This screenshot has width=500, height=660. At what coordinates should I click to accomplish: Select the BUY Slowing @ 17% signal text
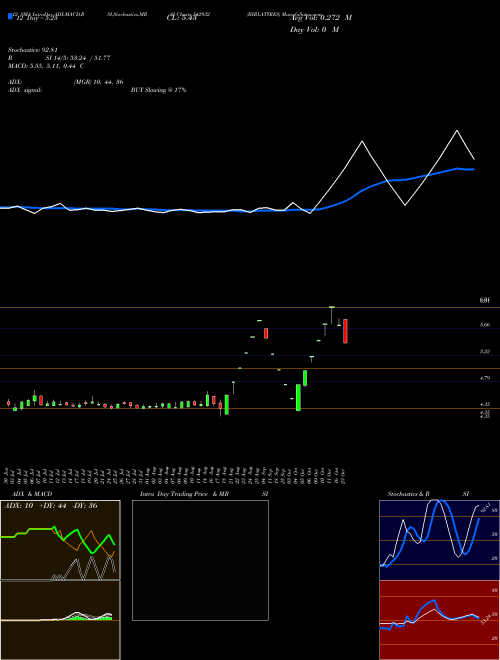point(159,90)
